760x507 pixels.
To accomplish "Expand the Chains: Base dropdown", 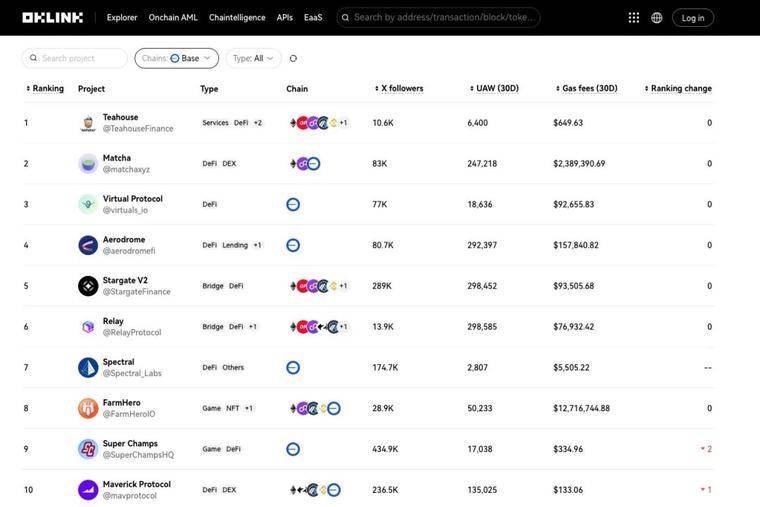I will [x=176, y=59].
